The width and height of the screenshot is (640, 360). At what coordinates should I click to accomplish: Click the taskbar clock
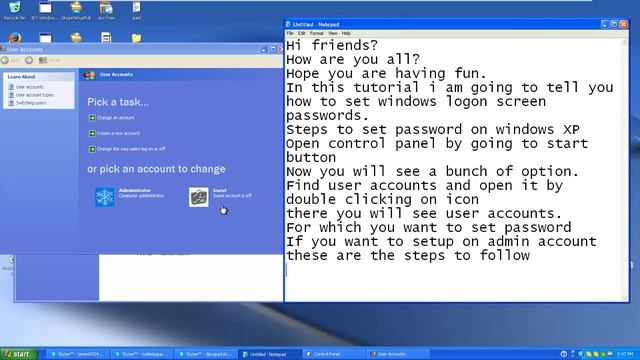[x=625, y=354]
